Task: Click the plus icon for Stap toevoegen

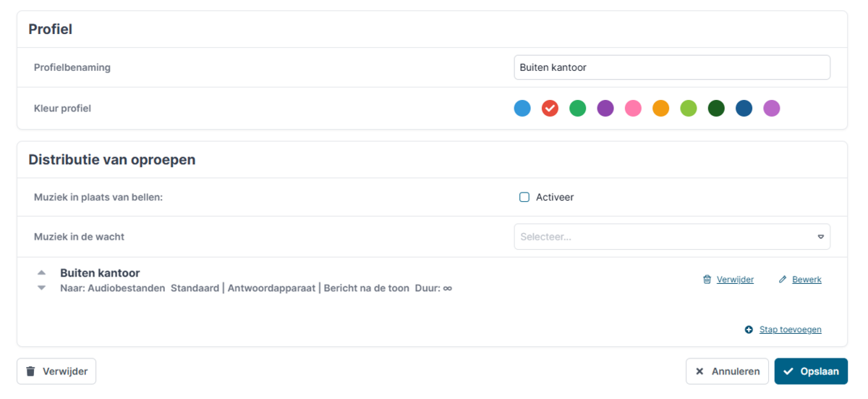Action: click(x=749, y=329)
